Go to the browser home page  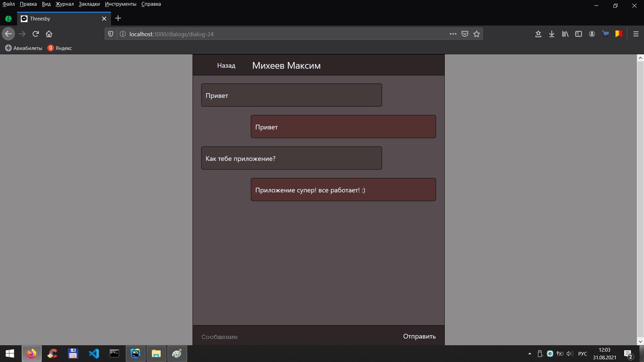click(49, 34)
